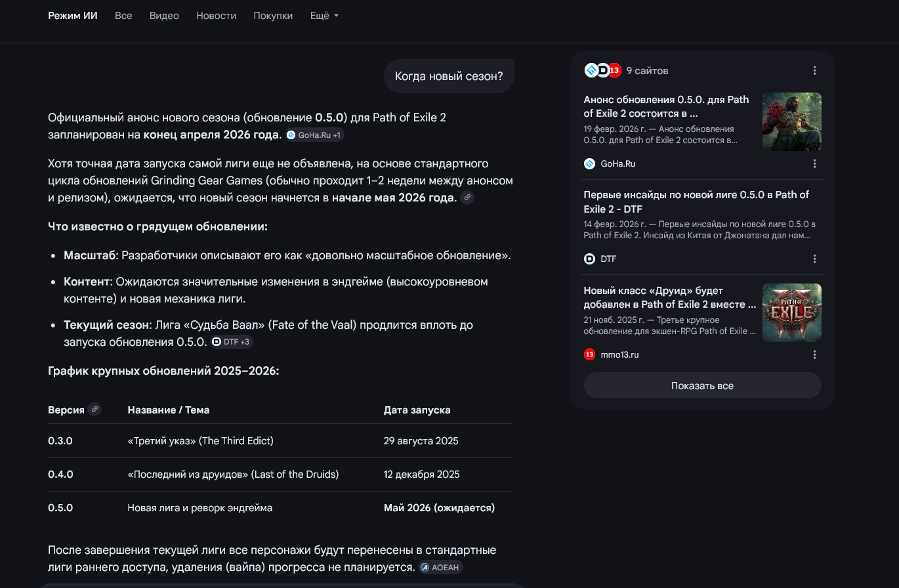Click the red mmo13.ru favicon

pos(589,354)
